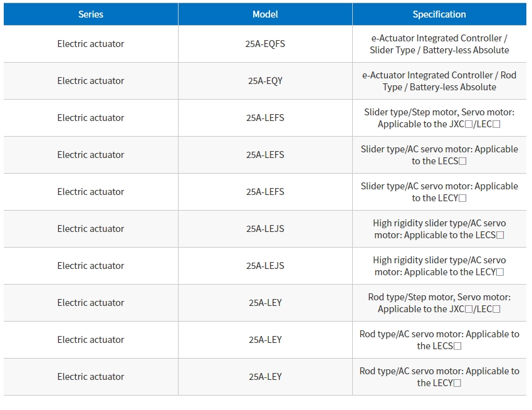Screen dimensions: 532x410
Task: Select Rod type/AC servo motor LECY specification
Action: coord(439,377)
